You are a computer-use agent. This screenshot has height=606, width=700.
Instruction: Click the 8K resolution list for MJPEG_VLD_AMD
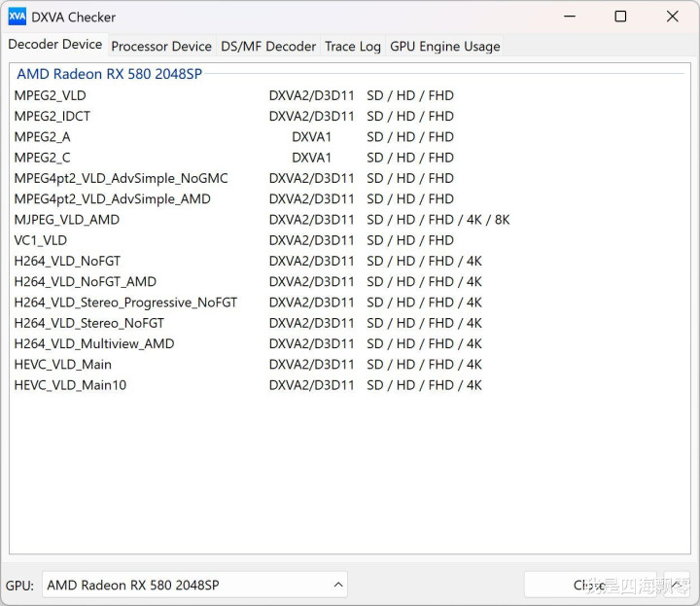tap(437, 220)
